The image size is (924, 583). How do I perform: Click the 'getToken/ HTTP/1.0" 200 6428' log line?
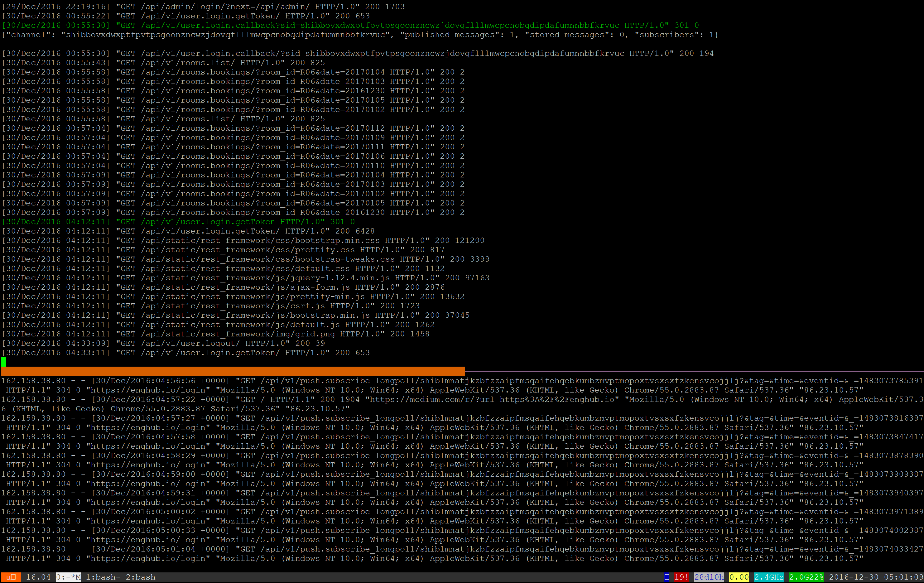tap(188, 231)
